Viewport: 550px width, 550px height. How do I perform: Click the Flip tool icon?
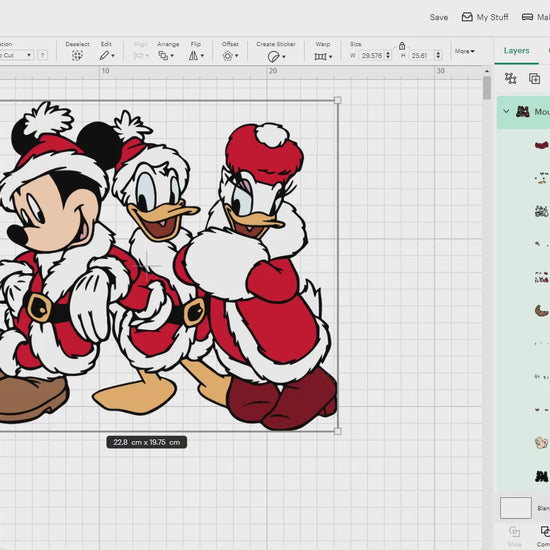tap(193, 55)
